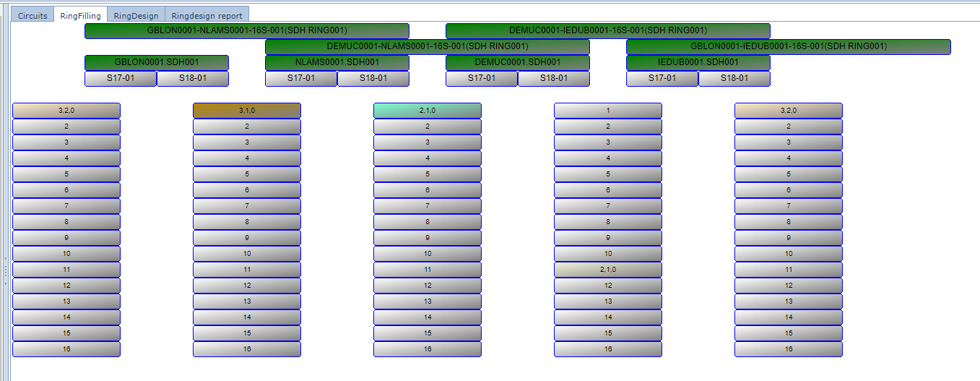Click the RingFilling tab
980x381 pixels.
[80, 15]
